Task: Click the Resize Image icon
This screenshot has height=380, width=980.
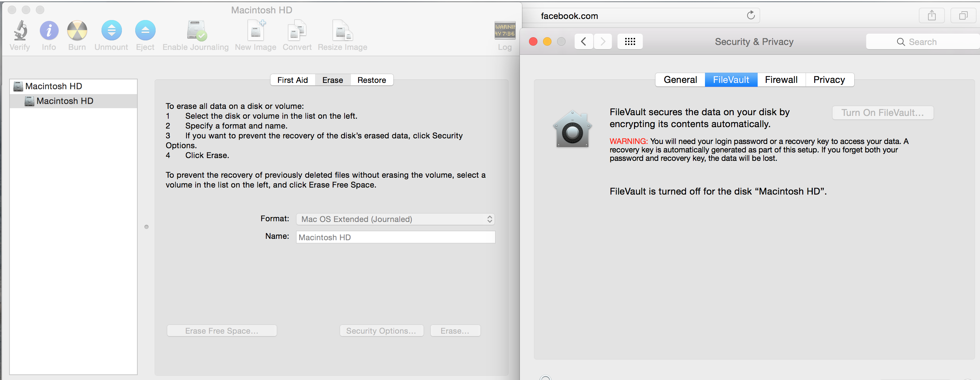Action: coord(342,31)
